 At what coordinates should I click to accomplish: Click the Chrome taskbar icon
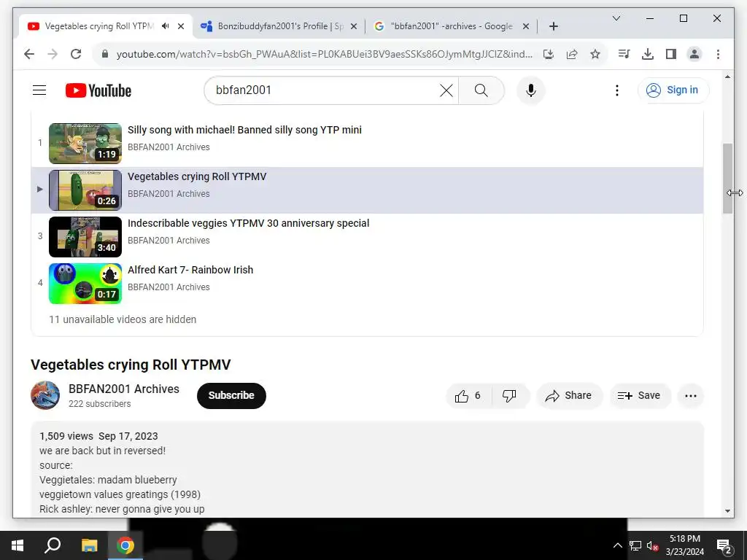coord(125,545)
